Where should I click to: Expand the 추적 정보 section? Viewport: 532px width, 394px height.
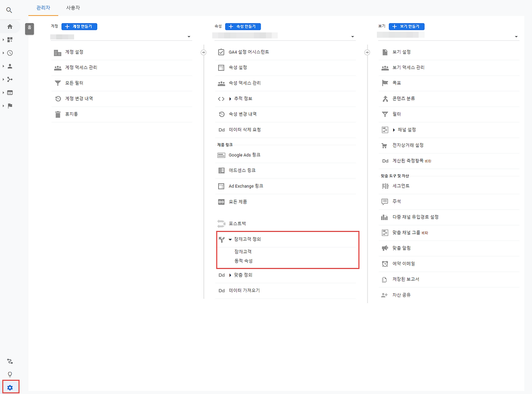coord(230,99)
